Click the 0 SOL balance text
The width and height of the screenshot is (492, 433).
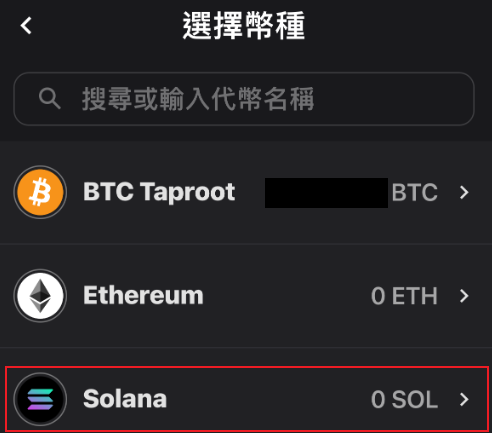pyautogui.click(x=404, y=399)
